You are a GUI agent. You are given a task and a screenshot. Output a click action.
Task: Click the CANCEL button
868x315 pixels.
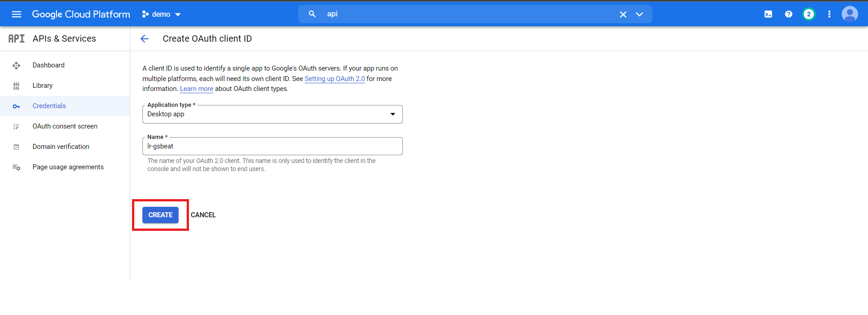(x=203, y=215)
